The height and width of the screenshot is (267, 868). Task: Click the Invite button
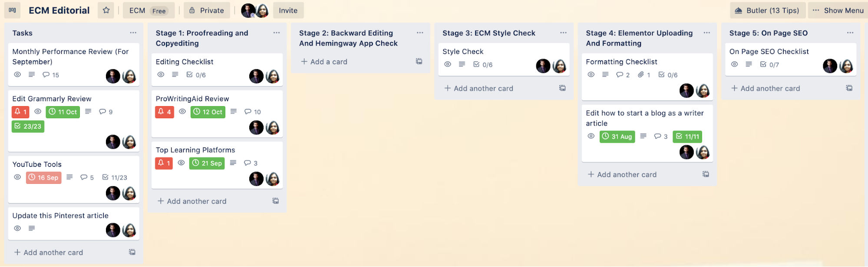point(288,10)
